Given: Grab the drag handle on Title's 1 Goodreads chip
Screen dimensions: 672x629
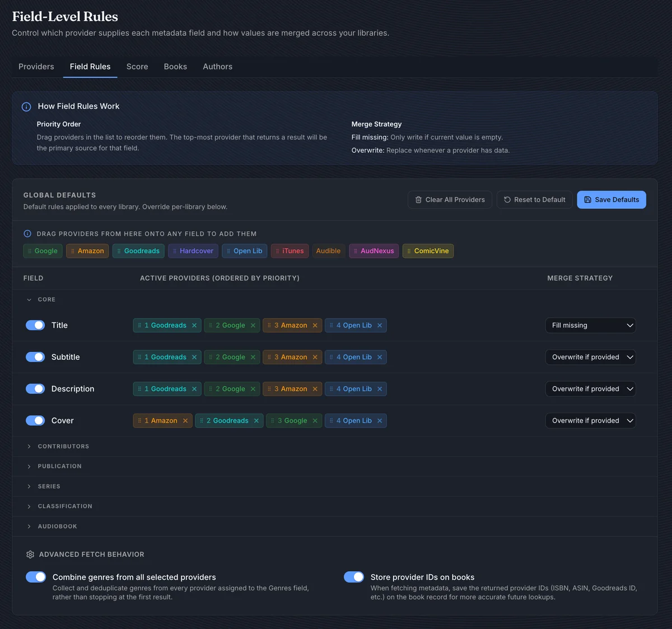Looking at the screenshot, I should click(x=139, y=325).
